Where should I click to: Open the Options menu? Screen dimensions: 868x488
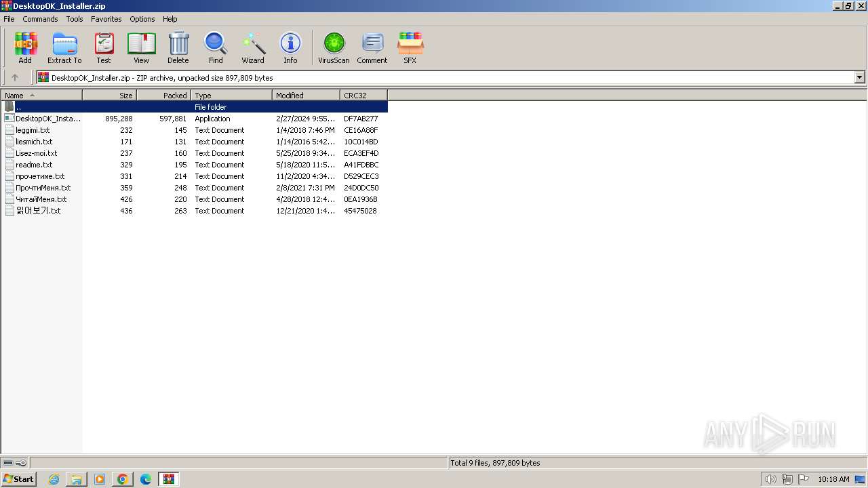point(142,19)
